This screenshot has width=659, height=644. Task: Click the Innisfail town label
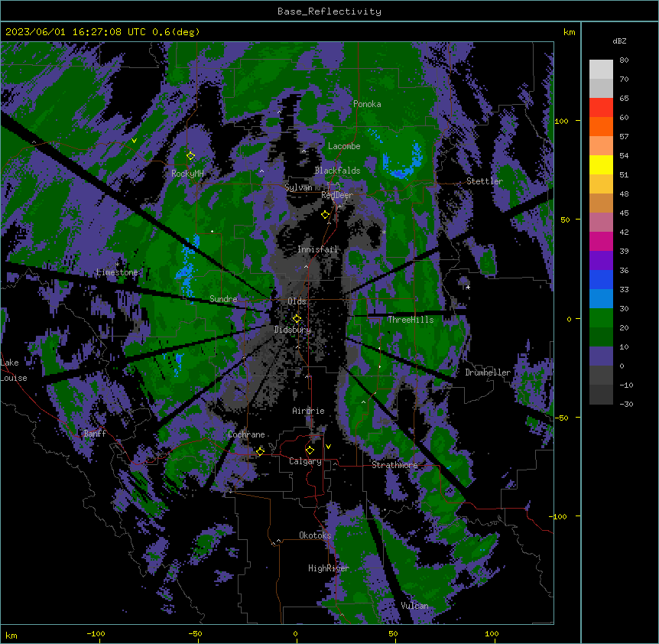pyautogui.click(x=317, y=249)
